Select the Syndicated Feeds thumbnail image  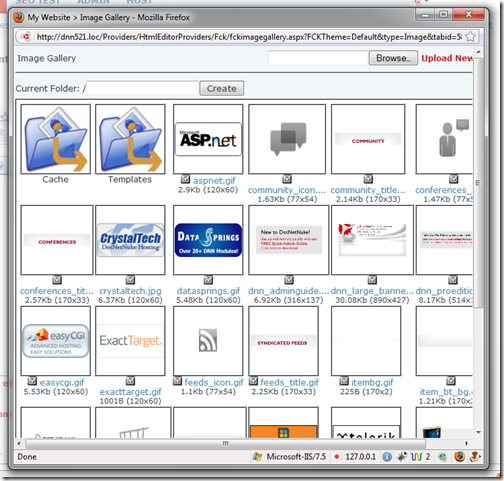point(283,341)
